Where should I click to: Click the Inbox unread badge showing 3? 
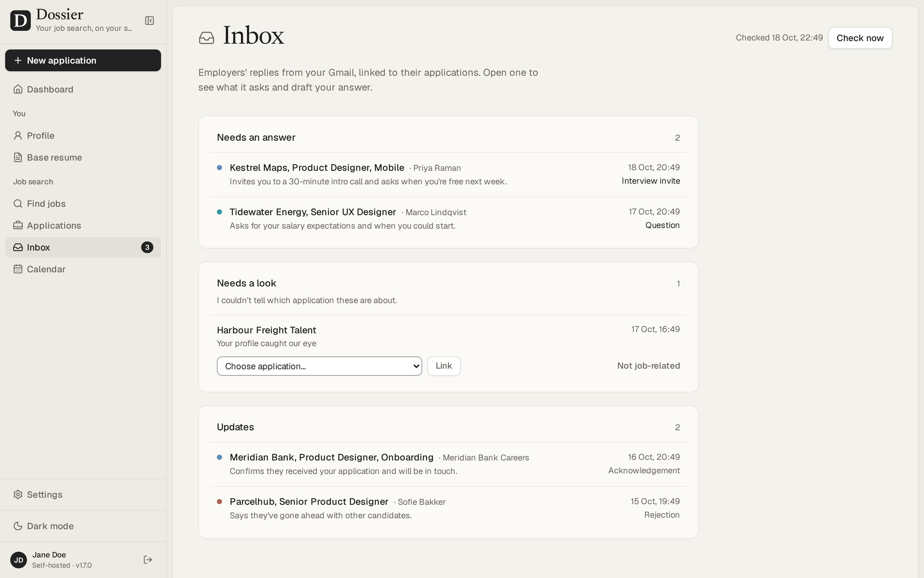(x=147, y=247)
